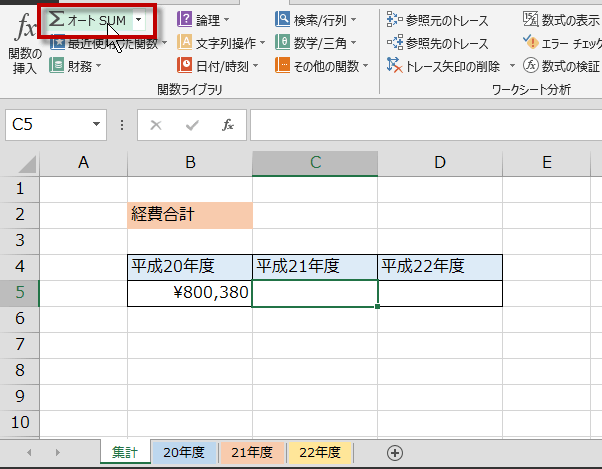Screen dimensions: 602x469
Task: Expand the 検索/行列 dropdown arrow
Action: pos(353,19)
